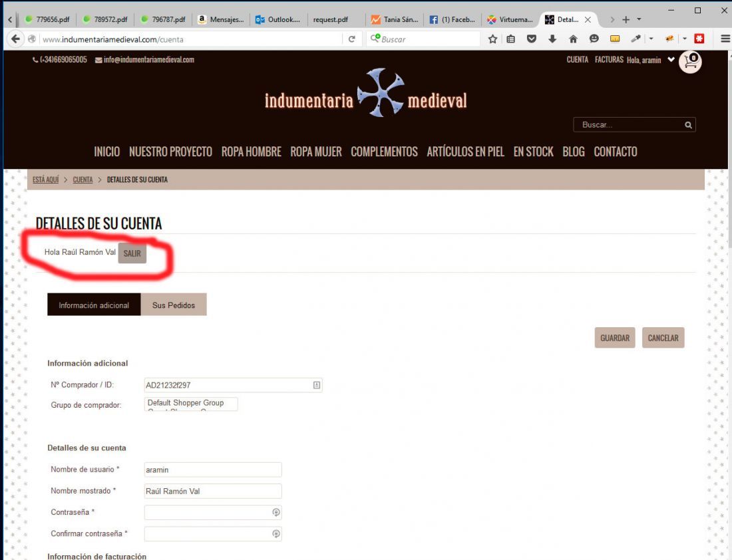The height and width of the screenshot is (560, 732).
Task: Go back with the browser back arrow
Action: click(15, 39)
